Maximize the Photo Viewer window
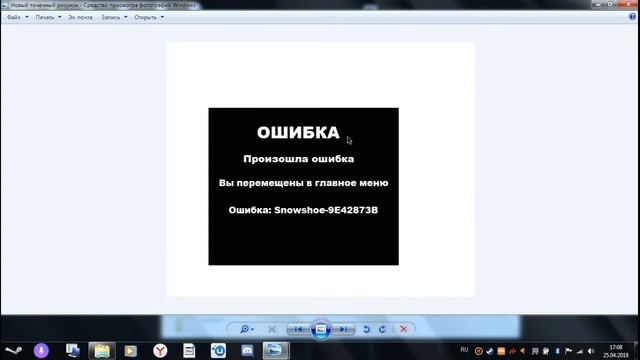 click(611, 4)
